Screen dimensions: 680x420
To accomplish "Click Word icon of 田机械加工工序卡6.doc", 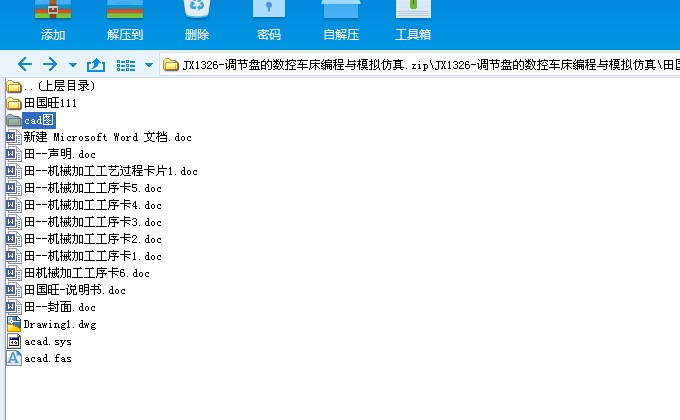I will 13,273.
